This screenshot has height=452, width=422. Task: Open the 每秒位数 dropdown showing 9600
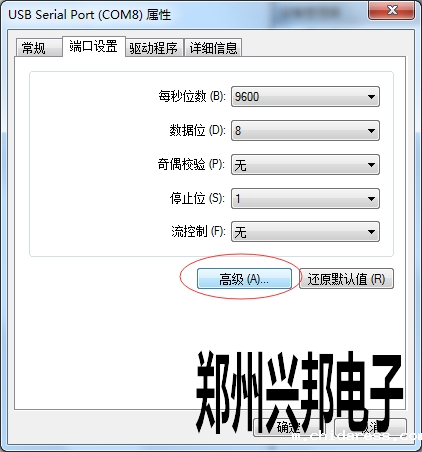[305, 97]
